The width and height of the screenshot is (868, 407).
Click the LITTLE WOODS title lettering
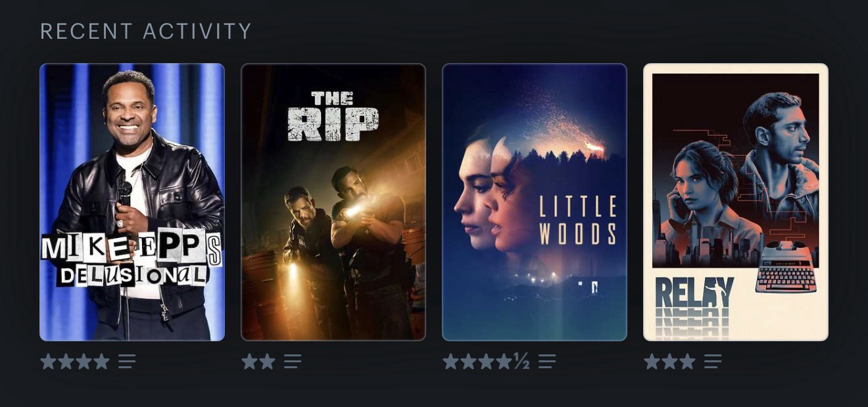(578, 220)
